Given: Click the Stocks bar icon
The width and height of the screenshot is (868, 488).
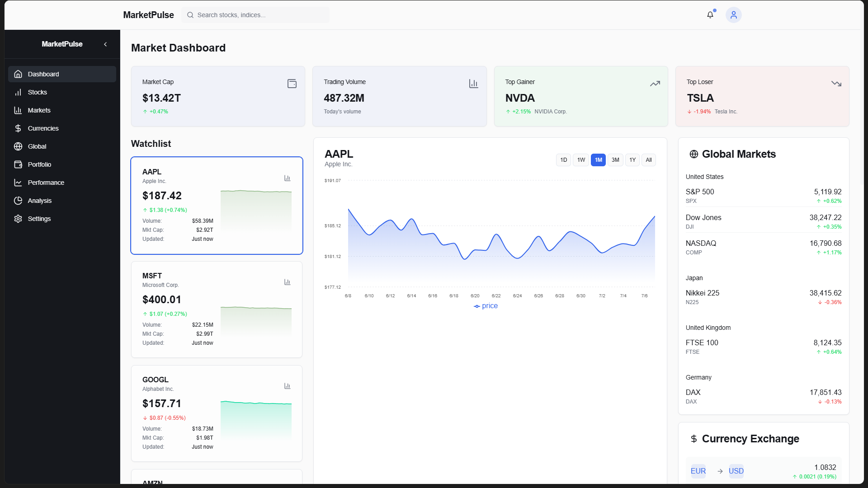Looking at the screenshot, I should (x=18, y=92).
